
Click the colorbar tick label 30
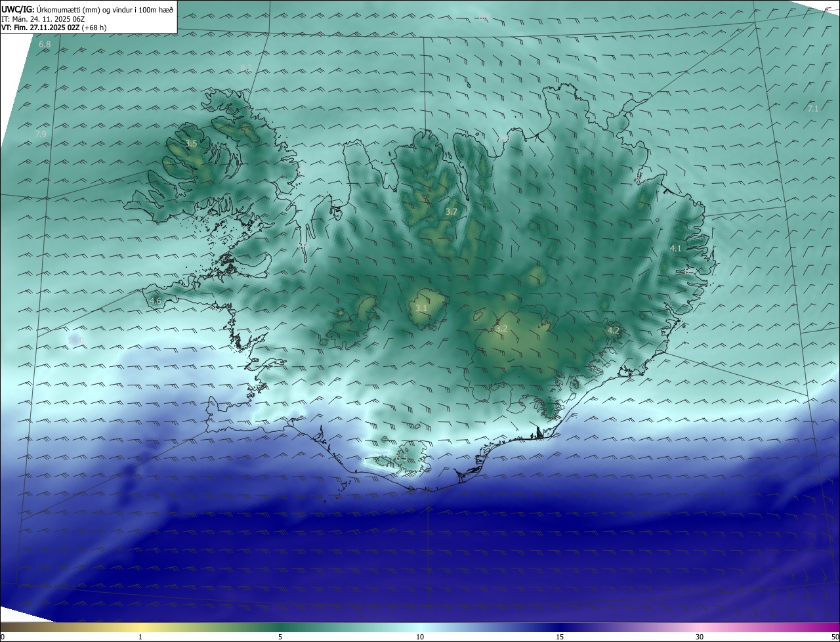click(x=700, y=637)
